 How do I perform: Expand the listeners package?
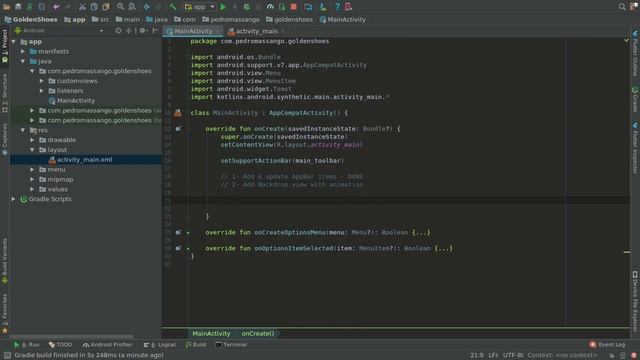tap(42, 91)
